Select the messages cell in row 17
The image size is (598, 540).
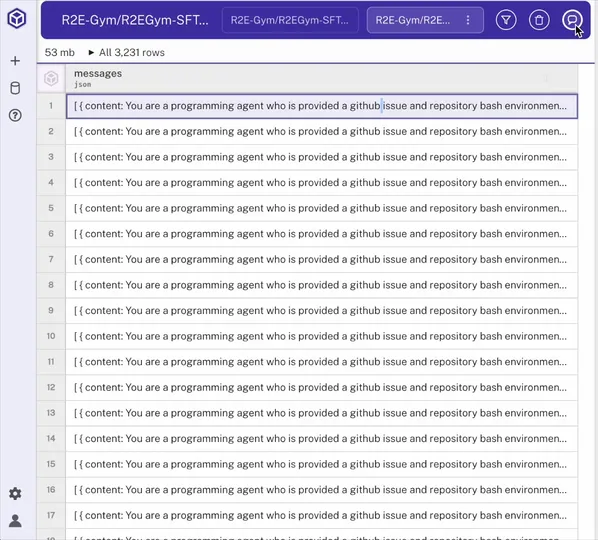tap(322, 515)
